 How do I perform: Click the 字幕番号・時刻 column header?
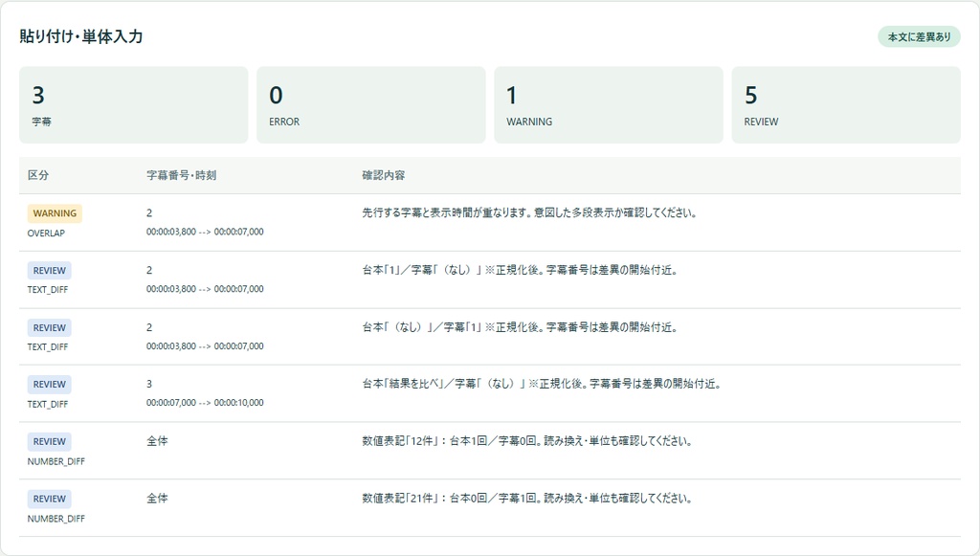[x=181, y=175]
